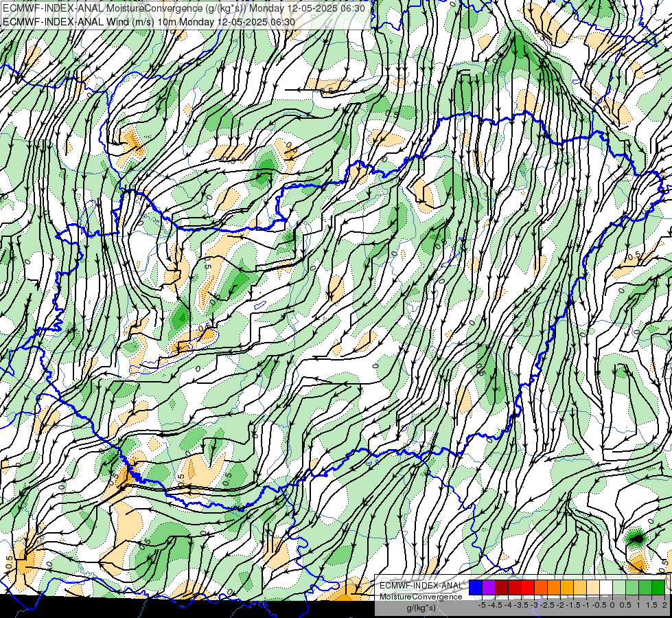The image size is (672, 618).
Task: Select the pale peach swatch between -1 and -0.5
Action: pyautogui.click(x=593, y=588)
